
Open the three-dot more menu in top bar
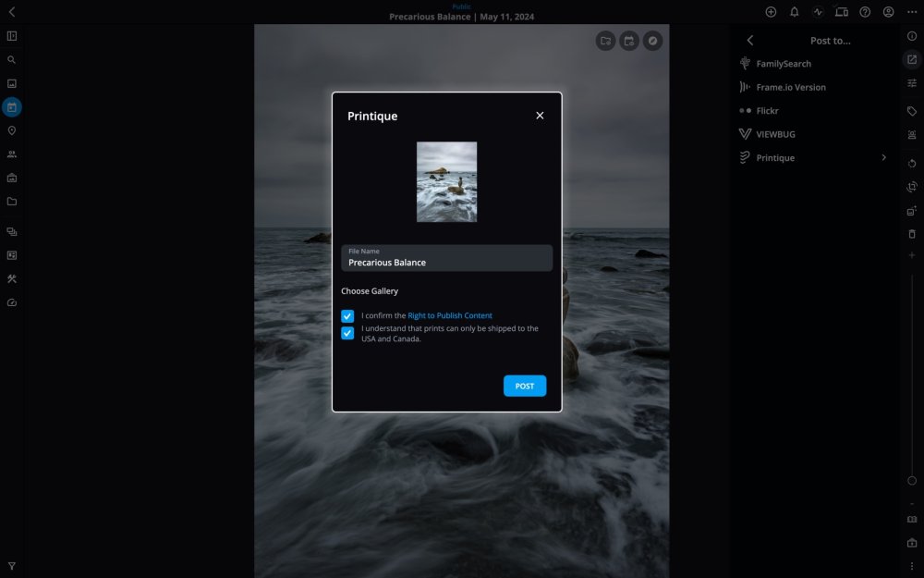[x=912, y=12]
